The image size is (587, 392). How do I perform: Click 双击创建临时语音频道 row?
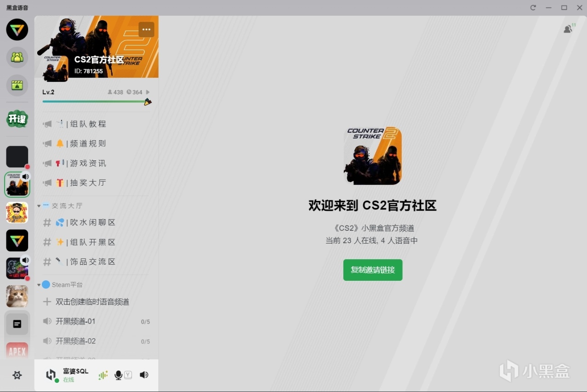[x=97, y=302]
